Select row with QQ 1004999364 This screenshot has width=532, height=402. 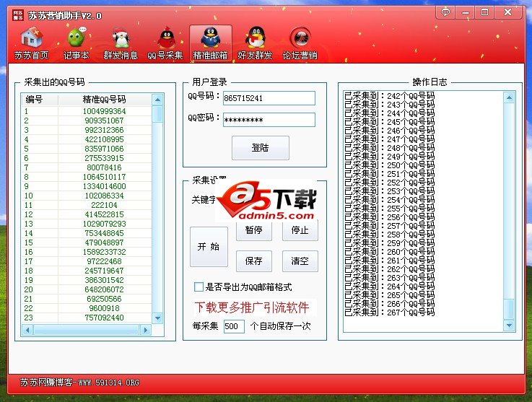coord(87,111)
